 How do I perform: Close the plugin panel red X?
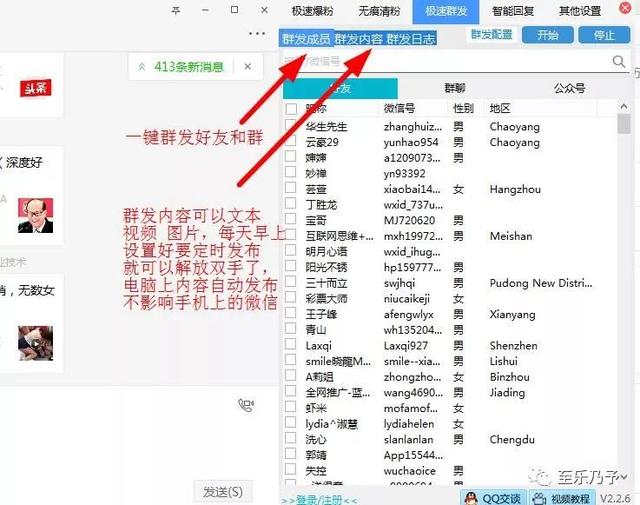click(625, 7)
